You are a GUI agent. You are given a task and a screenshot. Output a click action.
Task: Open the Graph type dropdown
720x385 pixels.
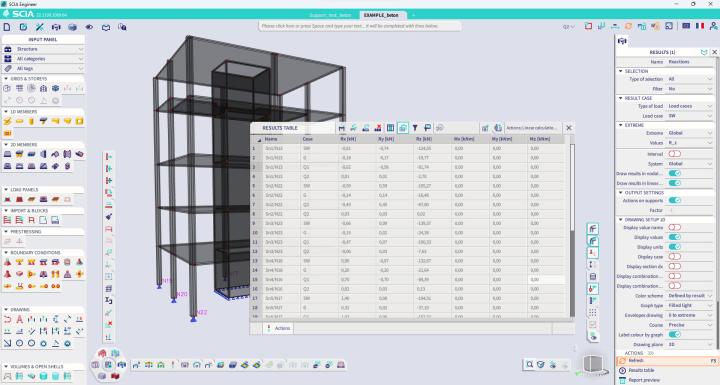pos(690,306)
